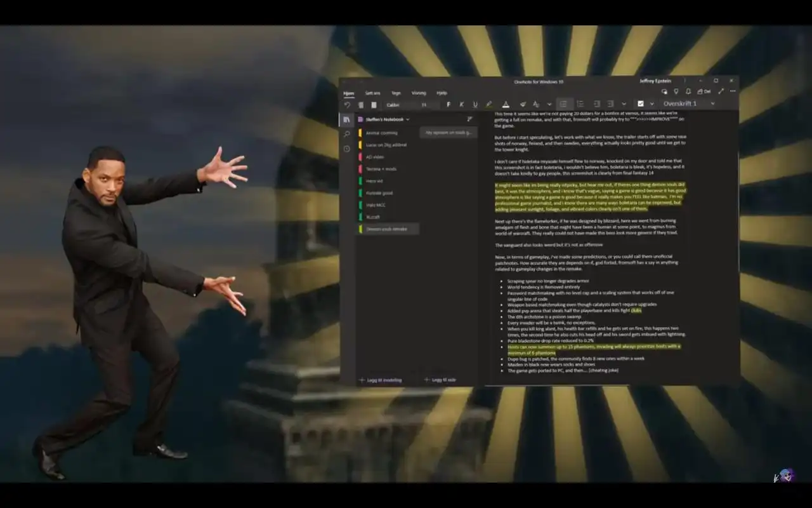Open the tags dropdown arrow beside checkbox
Screen dimensions: 812x508
(x=652, y=104)
